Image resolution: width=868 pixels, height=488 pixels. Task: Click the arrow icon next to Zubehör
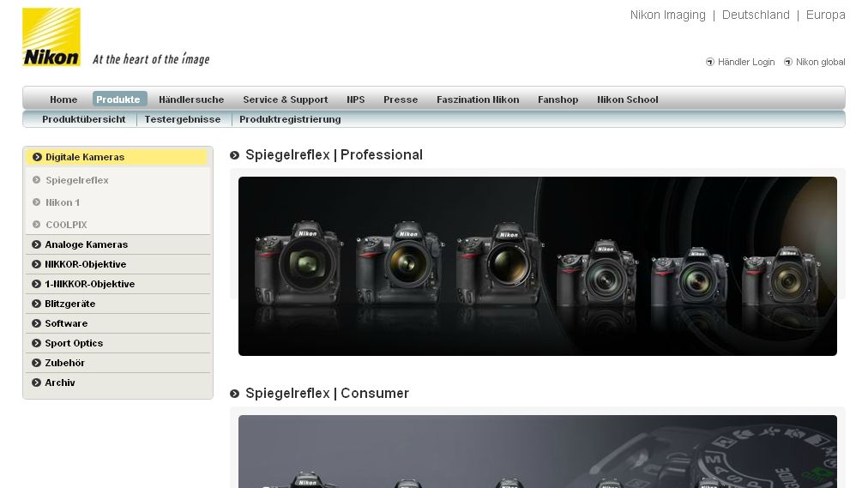(x=37, y=363)
